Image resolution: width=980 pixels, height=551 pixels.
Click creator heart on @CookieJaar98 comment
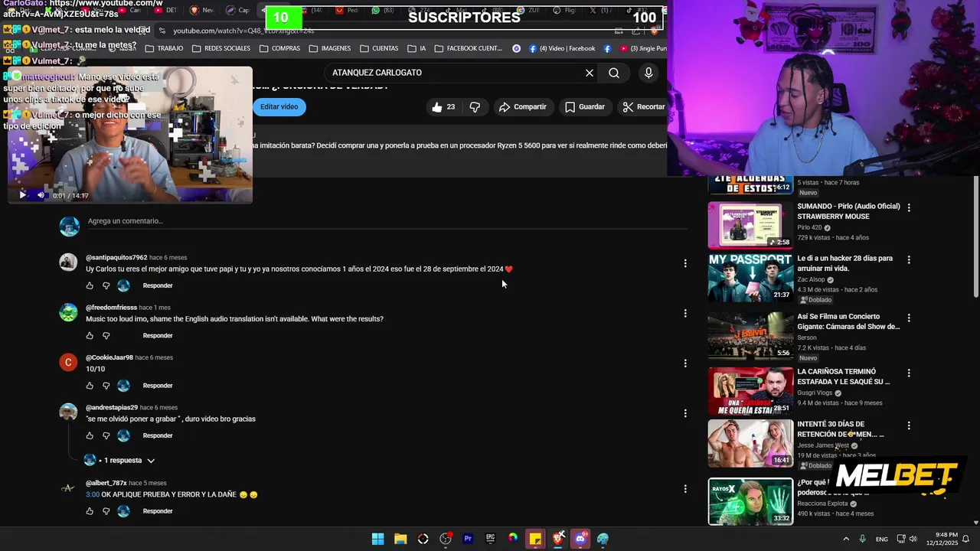(123, 386)
